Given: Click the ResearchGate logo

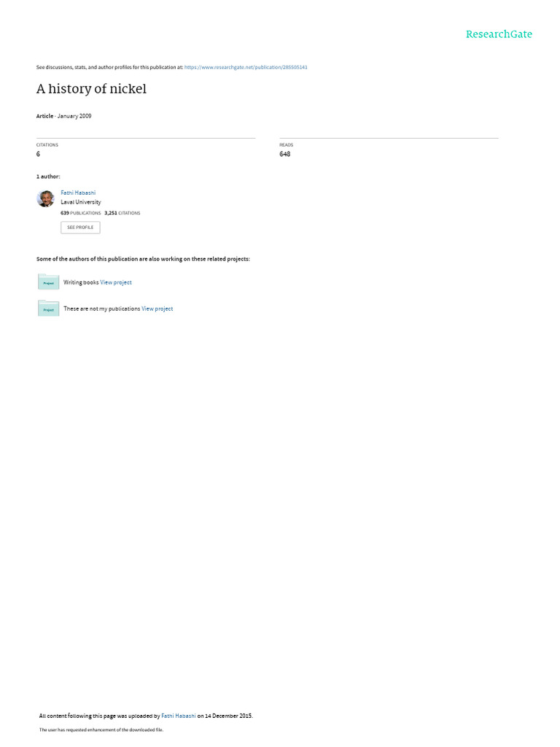Looking at the screenshot, I should point(499,34).
